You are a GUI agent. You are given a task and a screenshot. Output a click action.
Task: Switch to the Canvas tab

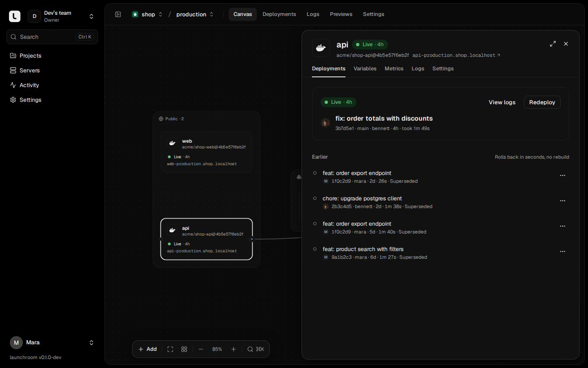coord(243,14)
